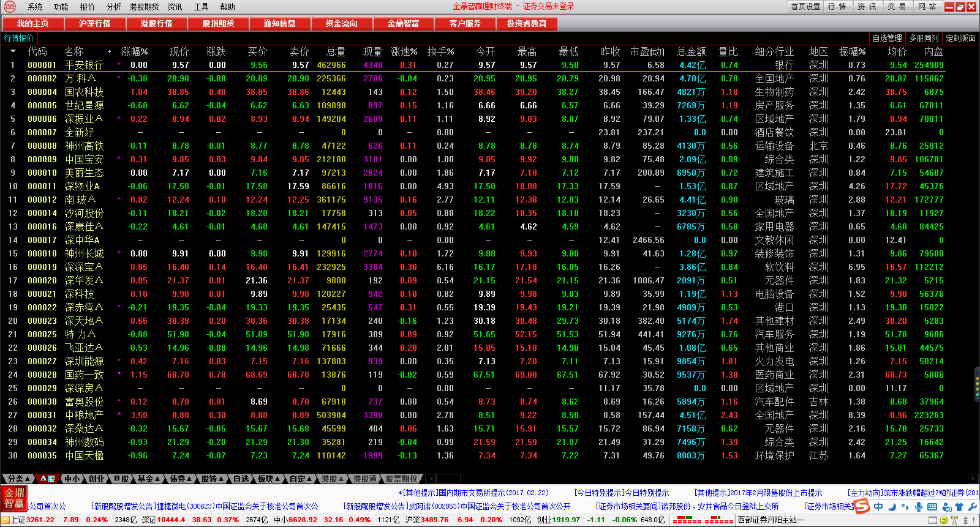
Task: Open the 创业 board tab
Action: point(97,479)
